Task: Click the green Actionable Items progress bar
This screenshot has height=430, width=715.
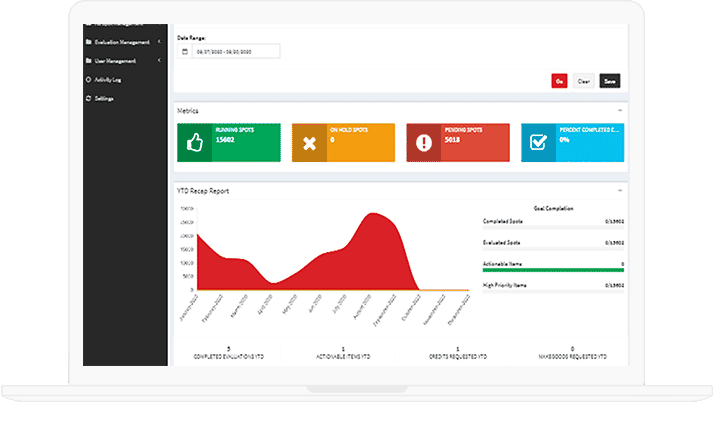Action: click(553, 270)
